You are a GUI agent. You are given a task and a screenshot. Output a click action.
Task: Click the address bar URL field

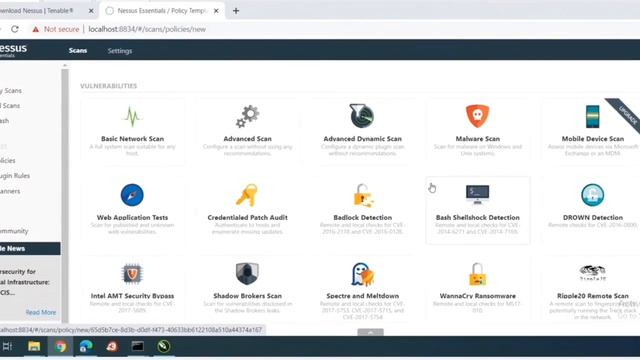[147, 29]
